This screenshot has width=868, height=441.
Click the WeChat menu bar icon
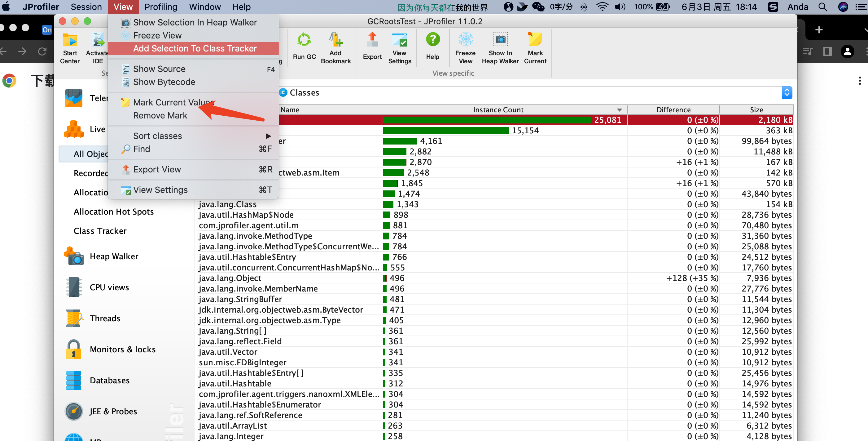(x=538, y=7)
